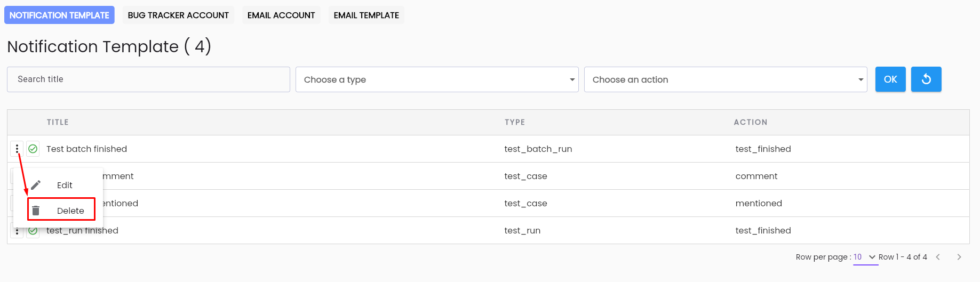The width and height of the screenshot is (980, 282).
Task: Expand the Choose an action dropdown
Action: point(726,79)
